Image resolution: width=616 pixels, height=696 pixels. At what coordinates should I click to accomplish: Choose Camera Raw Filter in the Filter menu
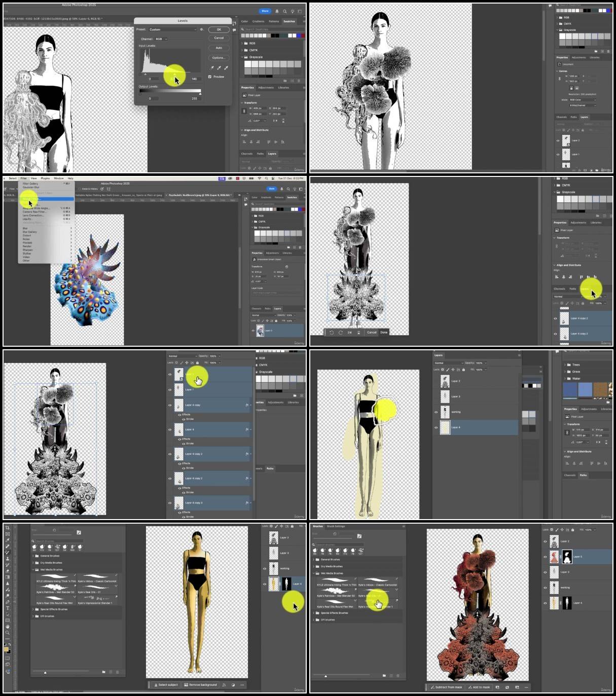click(x=47, y=212)
